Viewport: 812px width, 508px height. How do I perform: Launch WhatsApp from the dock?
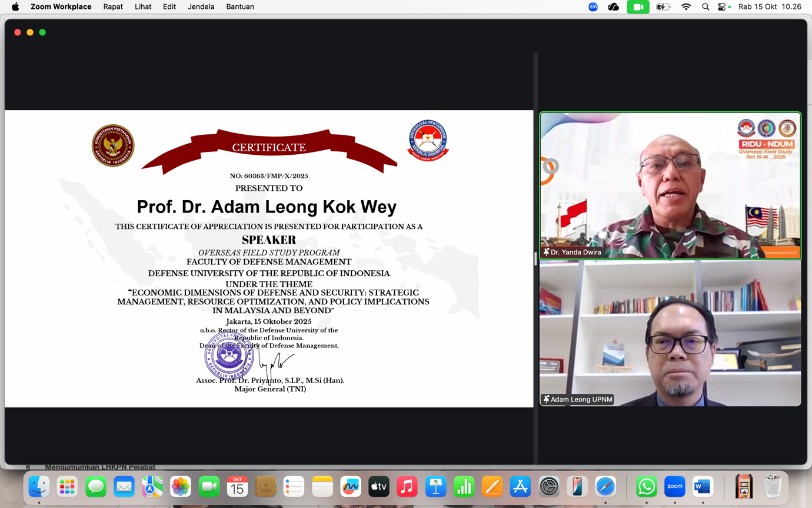646,487
